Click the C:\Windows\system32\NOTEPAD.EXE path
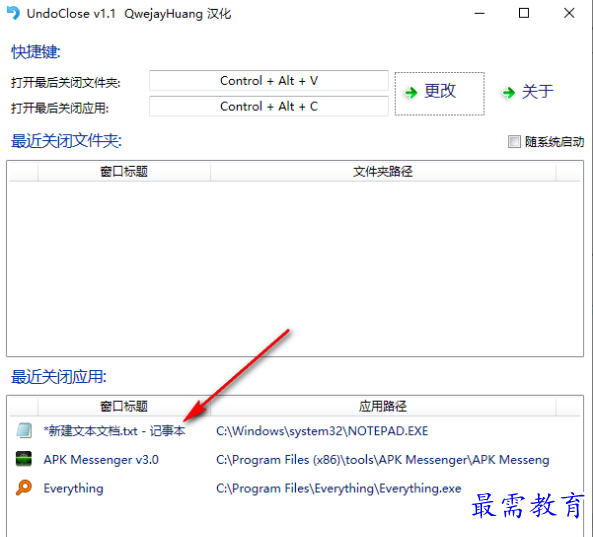This screenshot has width=593, height=537. (322, 431)
